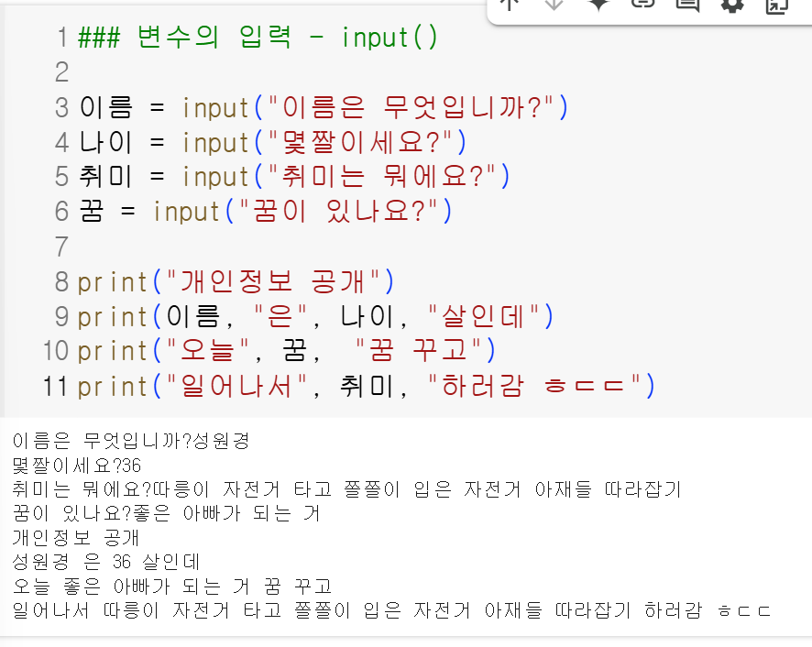Mirror cell in tab icon

pyautogui.click(x=777, y=5)
